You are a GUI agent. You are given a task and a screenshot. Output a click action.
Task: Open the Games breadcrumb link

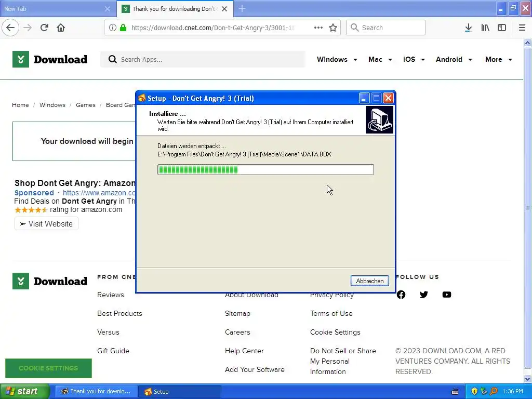click(x=86, y=105)
